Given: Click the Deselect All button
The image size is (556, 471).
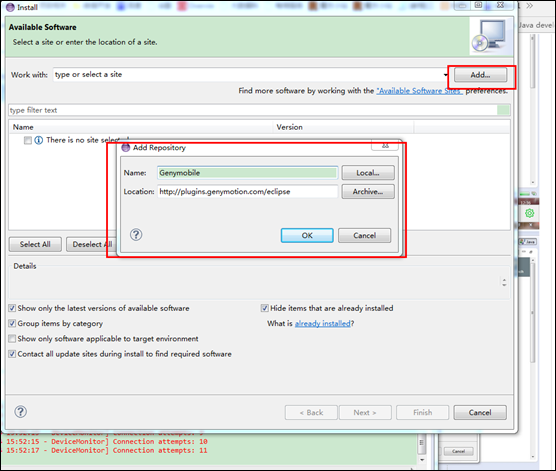Looking at the screenshot, I should [92, 244].
